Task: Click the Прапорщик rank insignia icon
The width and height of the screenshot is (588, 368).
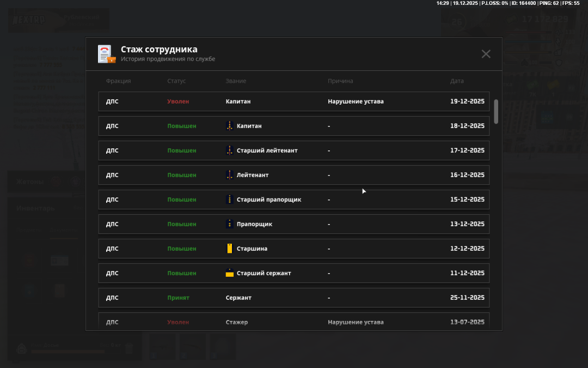Action: 229,224
